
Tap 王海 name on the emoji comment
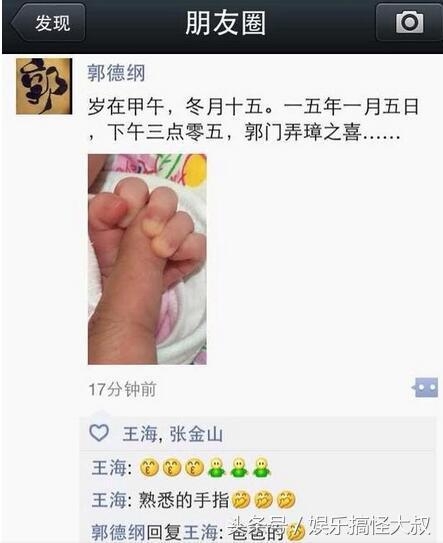(x=108, y=468)
